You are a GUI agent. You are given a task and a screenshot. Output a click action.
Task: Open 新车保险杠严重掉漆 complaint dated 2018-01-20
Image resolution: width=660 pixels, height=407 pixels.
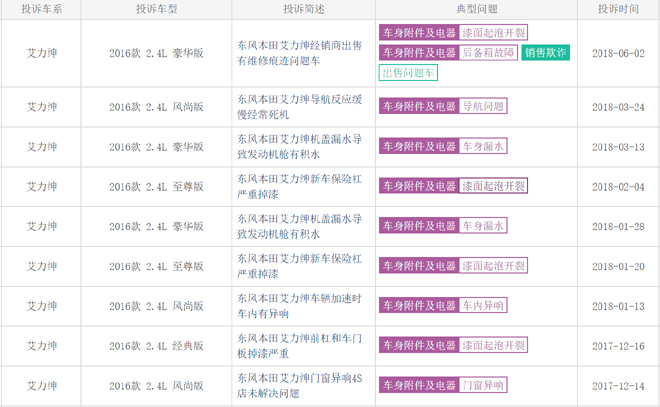tap(299, 266)
